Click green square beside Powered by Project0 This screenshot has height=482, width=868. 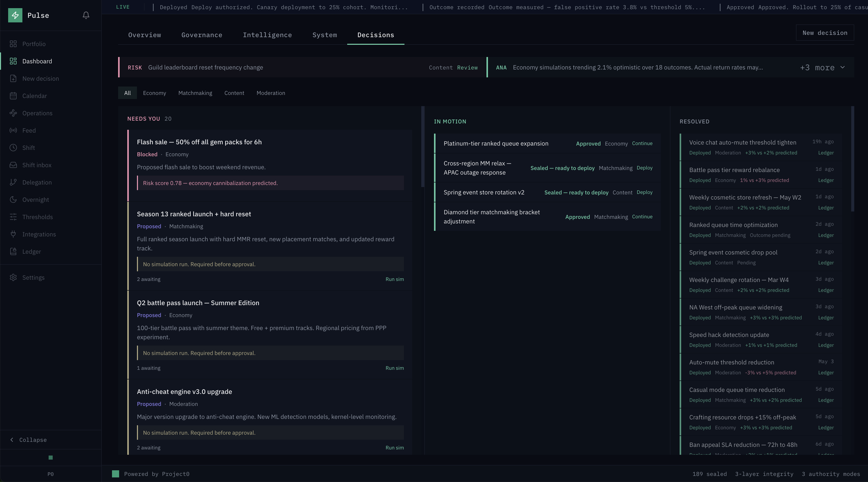[x=115, y=474]
